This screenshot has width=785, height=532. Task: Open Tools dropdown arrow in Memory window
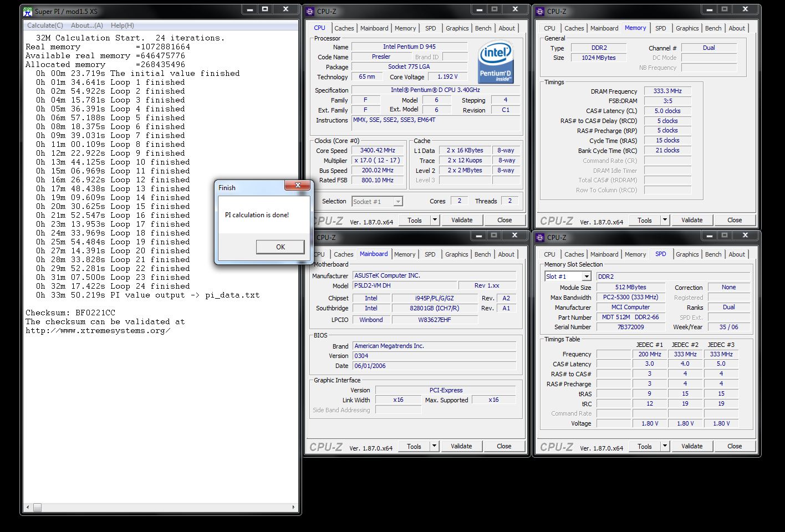coord(665,220)
